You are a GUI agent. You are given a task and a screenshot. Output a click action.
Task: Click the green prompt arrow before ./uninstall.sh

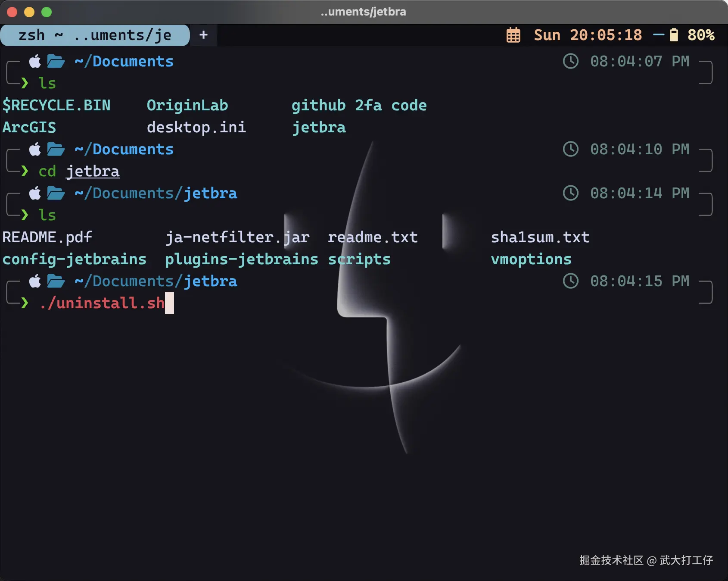click(x=25, y=303)
